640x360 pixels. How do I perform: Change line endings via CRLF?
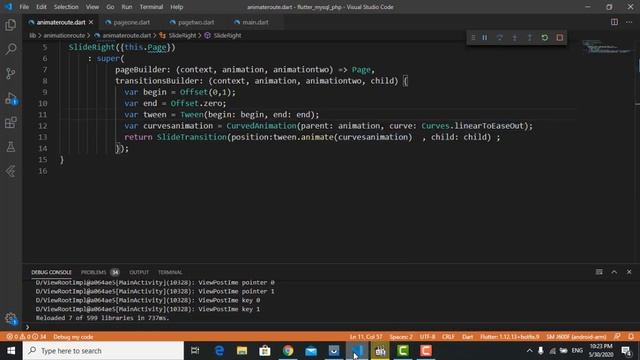[x=448, y=337]
